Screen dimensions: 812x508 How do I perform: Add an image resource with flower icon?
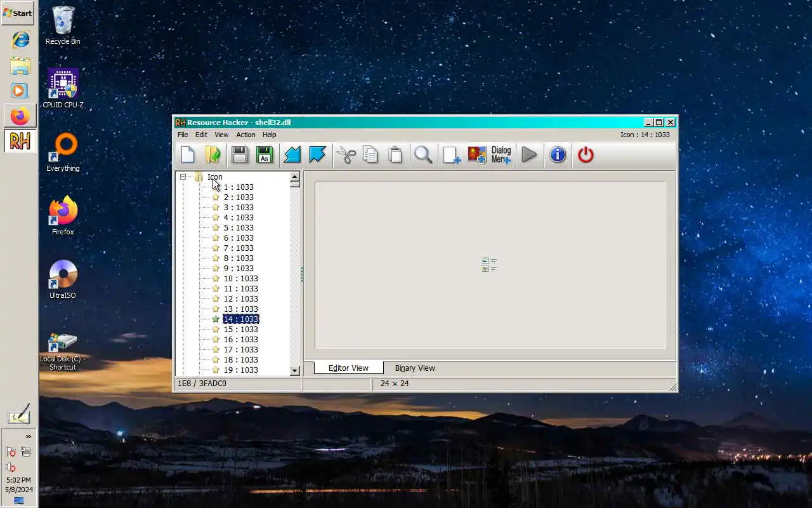point(476,154)
